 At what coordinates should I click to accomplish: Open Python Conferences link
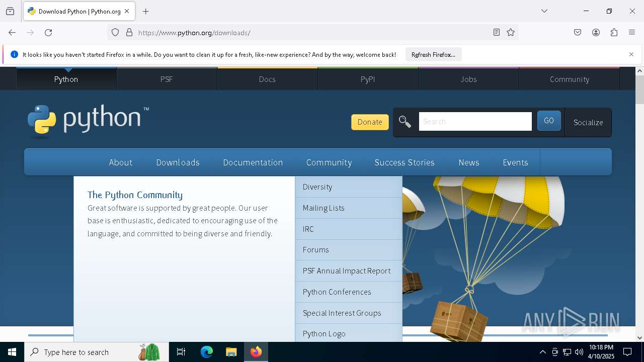[x=349, y=292]
